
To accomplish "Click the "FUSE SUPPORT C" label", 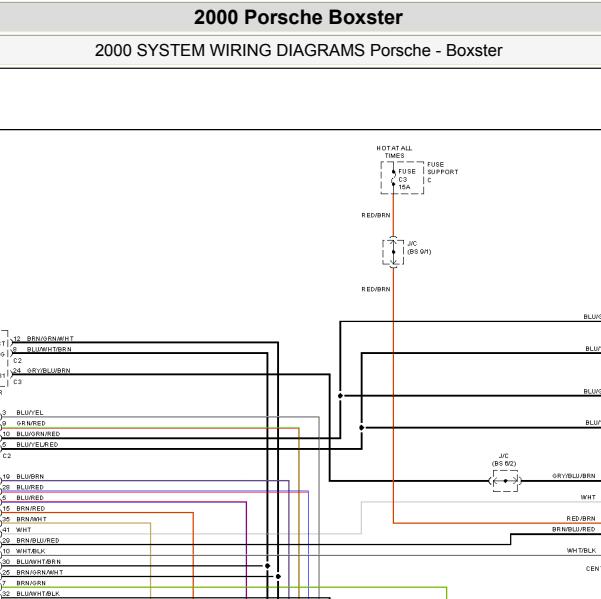I will point(443,172).
